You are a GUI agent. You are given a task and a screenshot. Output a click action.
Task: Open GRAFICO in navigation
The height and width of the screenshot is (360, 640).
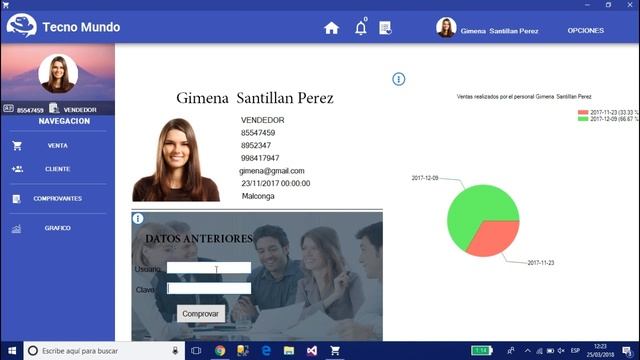[x=58, y=228]
